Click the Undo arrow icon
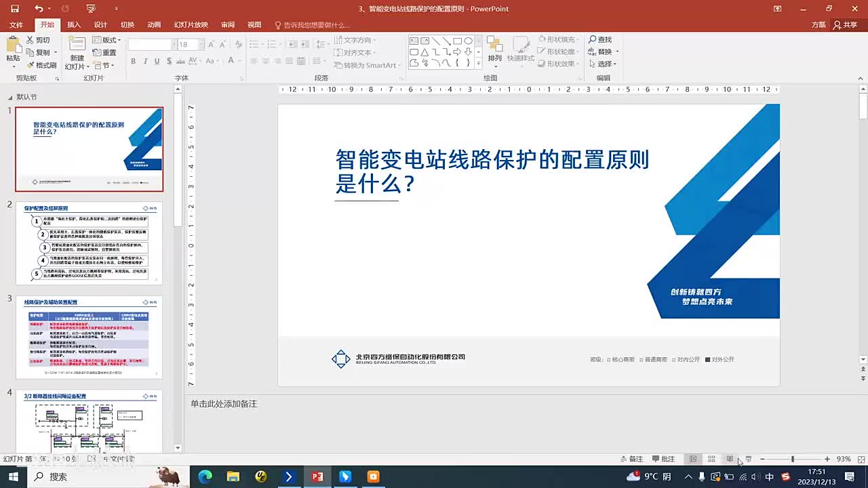The image size is (868, 488). coord(39,9)
